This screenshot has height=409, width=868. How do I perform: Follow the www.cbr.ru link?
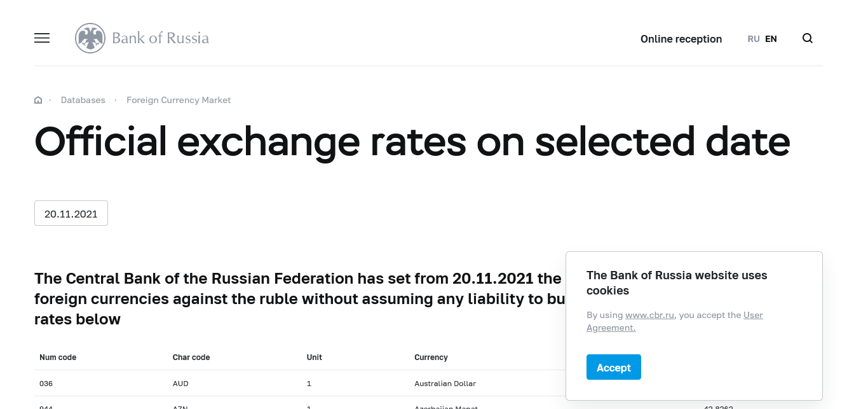pyautogui.click(x=649, y=315)
